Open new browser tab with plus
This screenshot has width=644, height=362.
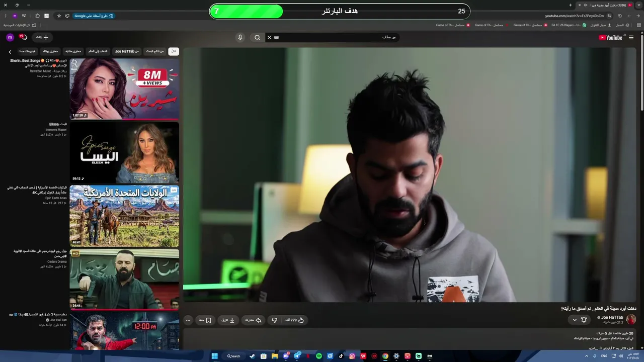pos(571,5)
